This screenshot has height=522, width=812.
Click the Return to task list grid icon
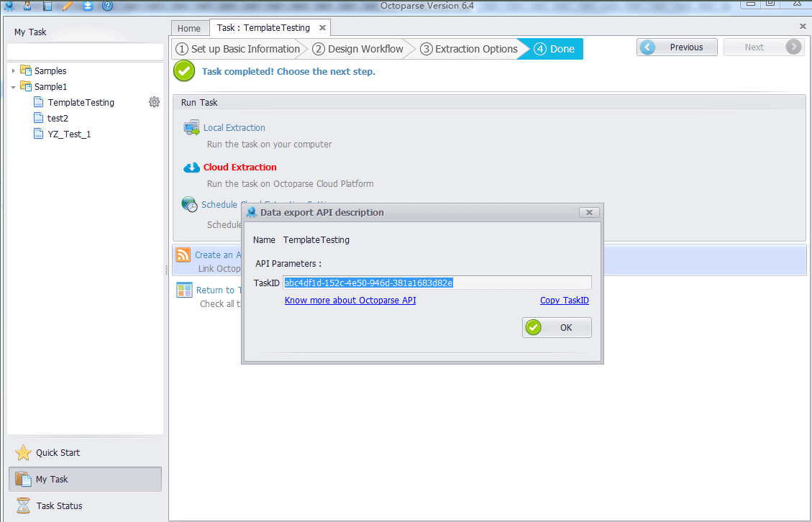pyautogui.click(x=184, y=290)
